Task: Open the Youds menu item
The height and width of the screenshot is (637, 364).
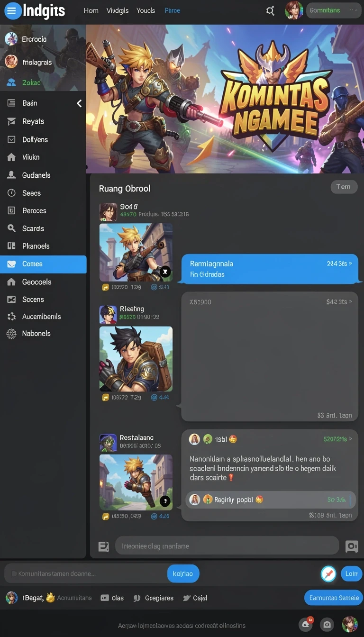Action: 146,10
